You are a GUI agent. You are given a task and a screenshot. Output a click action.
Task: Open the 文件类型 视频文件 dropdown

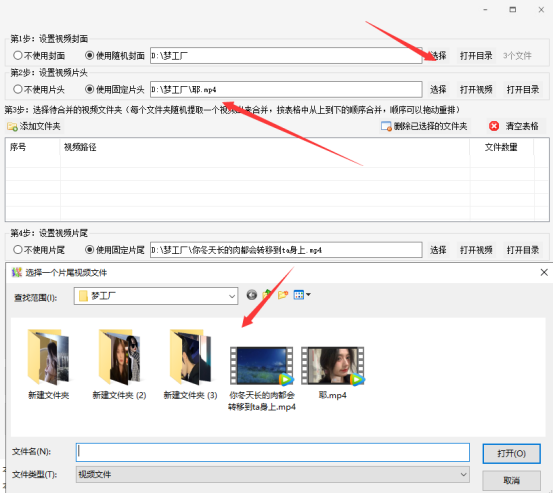coord(273,474)
